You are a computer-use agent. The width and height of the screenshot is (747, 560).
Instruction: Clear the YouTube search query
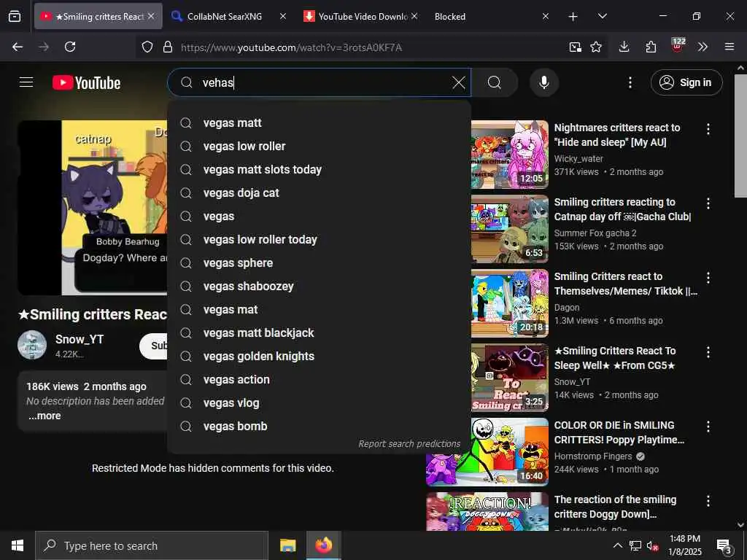pyautogui.click(x=459, y=83)
